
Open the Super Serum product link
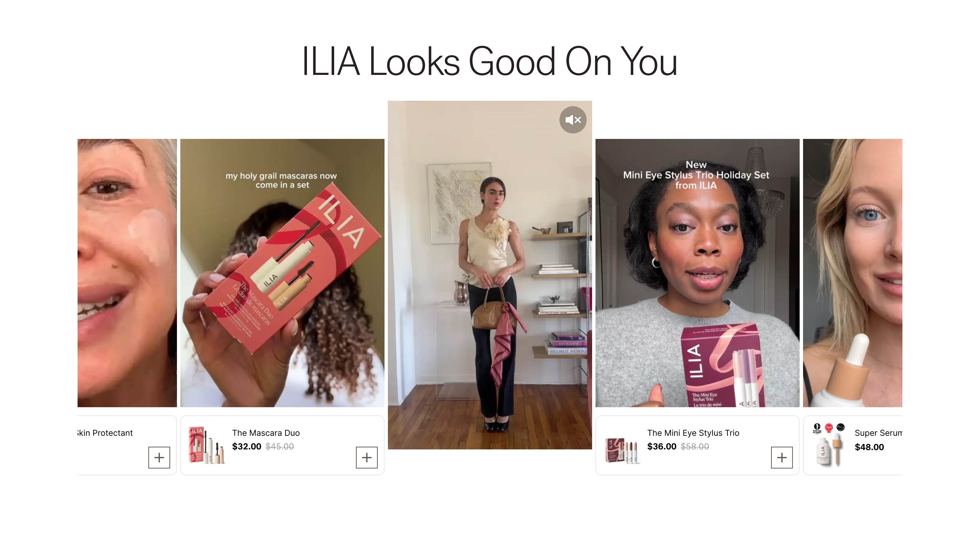pyautogui.click(x=878, y=433)
